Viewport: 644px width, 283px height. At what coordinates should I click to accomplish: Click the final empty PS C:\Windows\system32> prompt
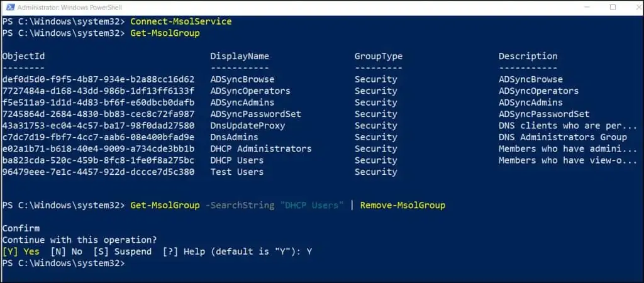(64, 263)
